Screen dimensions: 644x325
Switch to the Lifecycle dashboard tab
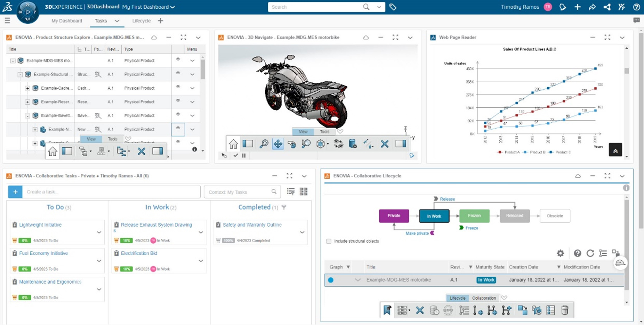(x=141, y=21)
